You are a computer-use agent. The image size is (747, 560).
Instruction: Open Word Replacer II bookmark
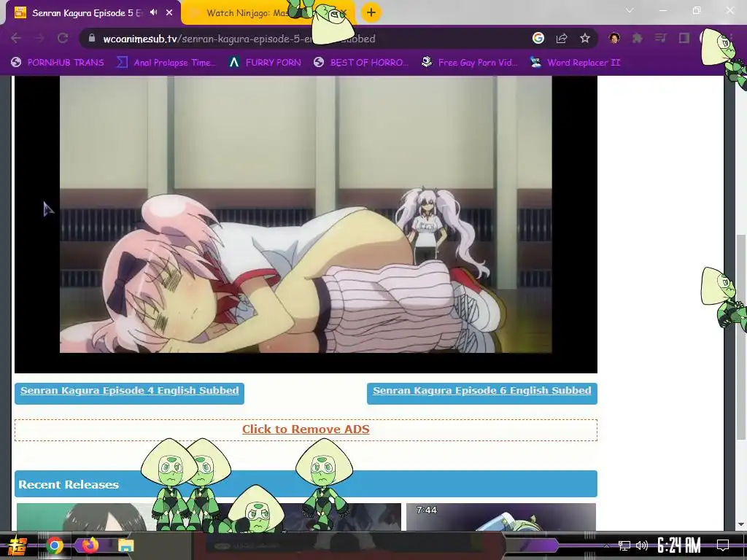pyautogui.click(x=575, y=63)
